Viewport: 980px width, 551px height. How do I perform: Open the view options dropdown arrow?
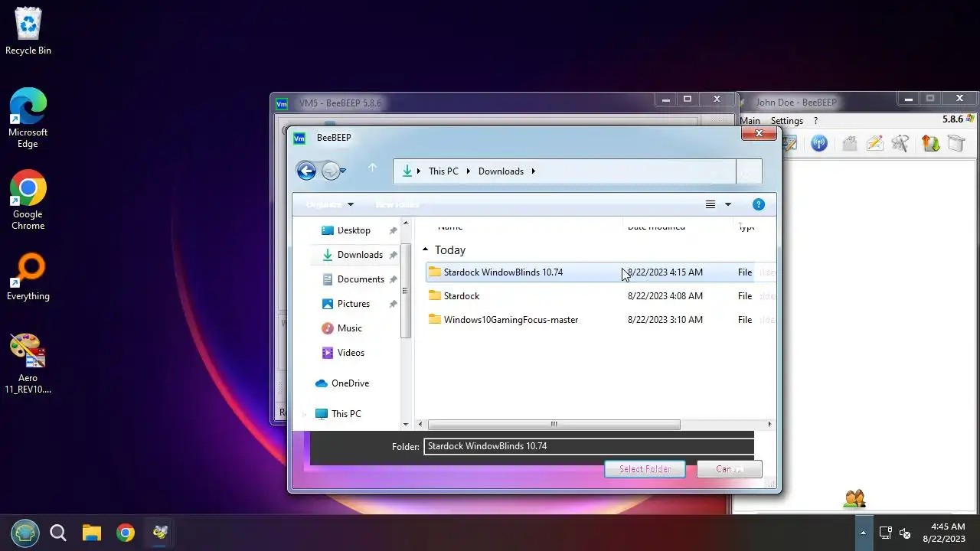[x=728, y=204]
